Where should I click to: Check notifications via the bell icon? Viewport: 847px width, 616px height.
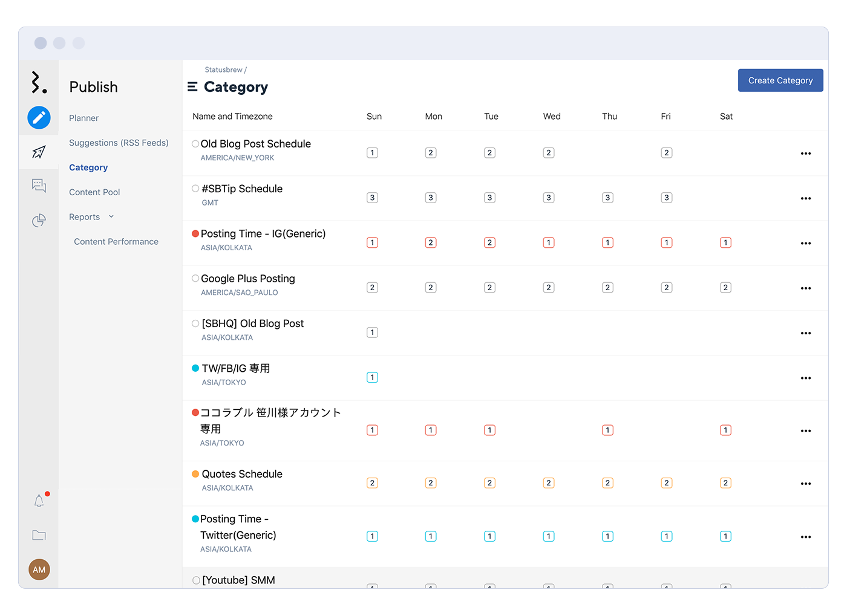click(x=39, y=501)
